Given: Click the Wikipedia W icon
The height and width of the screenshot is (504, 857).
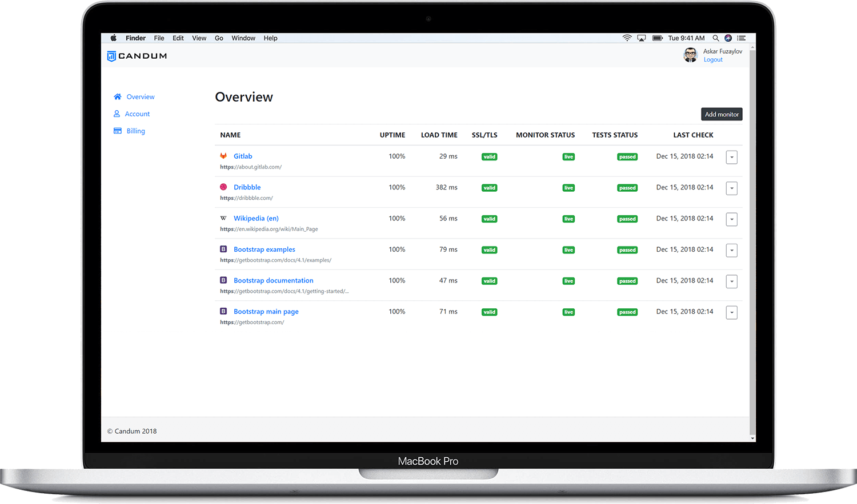Looking at the screenshot, I should (223, 217).
